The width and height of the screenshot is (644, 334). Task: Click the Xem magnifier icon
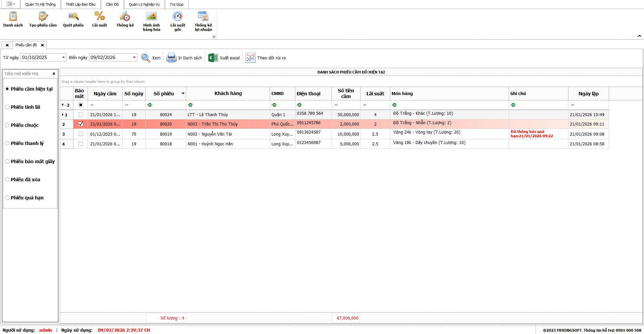[x=145, y=58]
